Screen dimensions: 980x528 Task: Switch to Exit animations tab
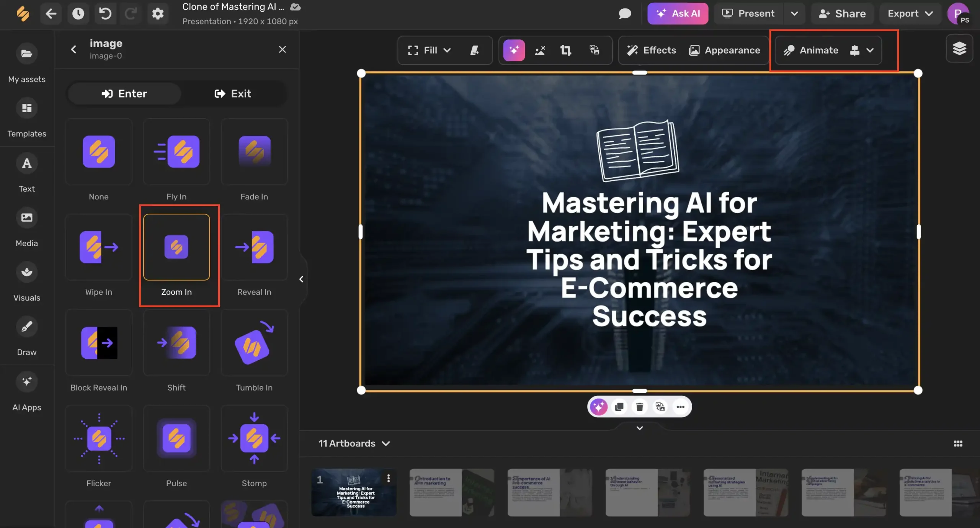point(233,94)
